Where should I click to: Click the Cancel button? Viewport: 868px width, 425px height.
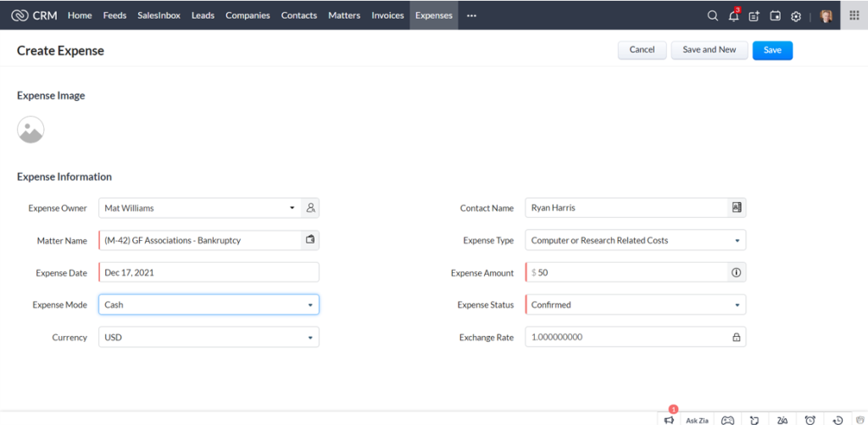[x=642, y=50]
